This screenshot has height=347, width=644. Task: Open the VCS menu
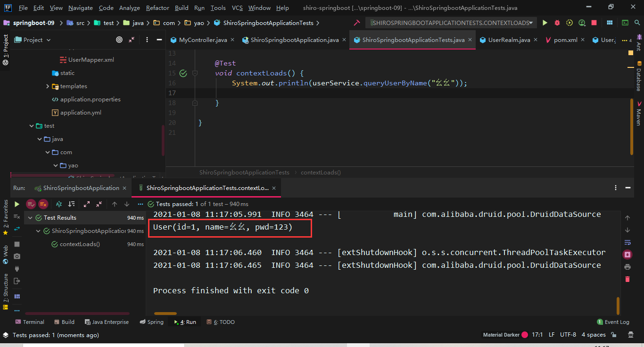[238, 8]
